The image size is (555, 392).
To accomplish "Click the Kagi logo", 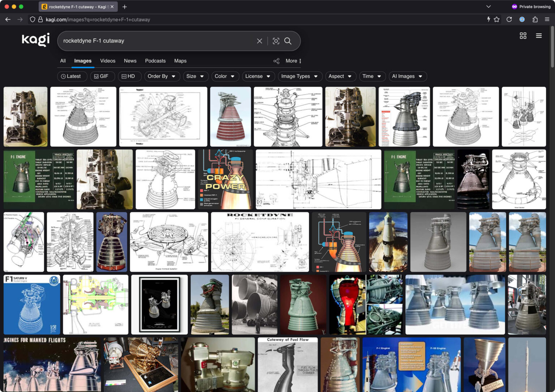I will point(36,40).
